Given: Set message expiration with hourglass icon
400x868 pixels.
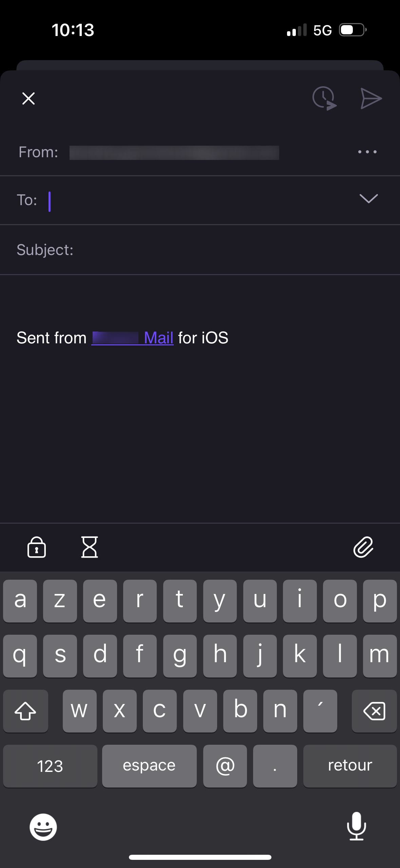Looking at the screenshot, I should tap(90, 547).
